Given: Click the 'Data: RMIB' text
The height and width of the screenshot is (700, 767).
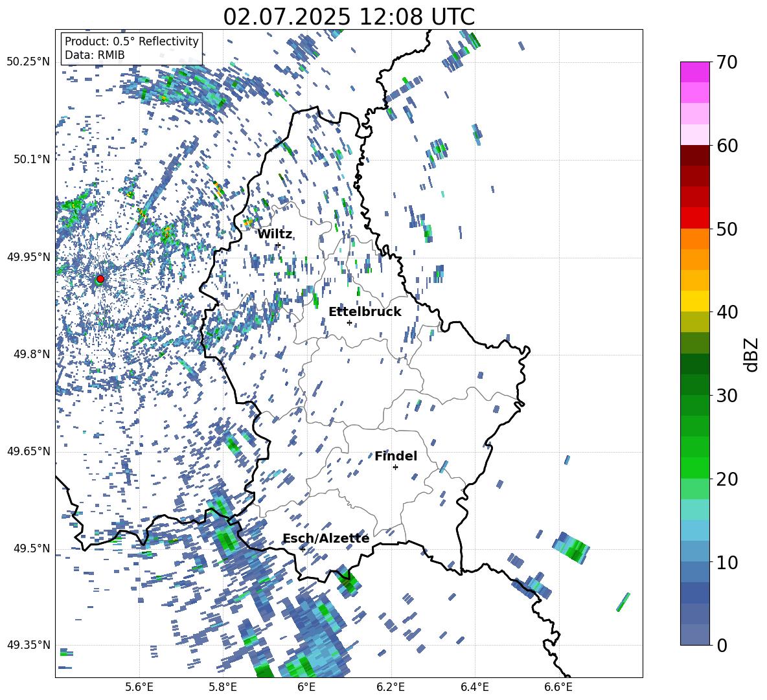Looking at the screenshot, I should coord(95,55).
